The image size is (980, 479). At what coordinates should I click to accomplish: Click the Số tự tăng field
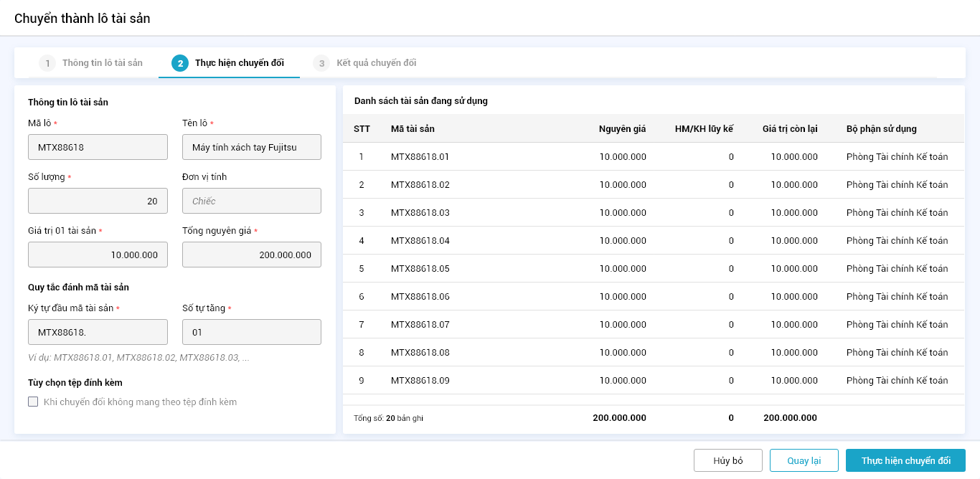pos(251,332)
